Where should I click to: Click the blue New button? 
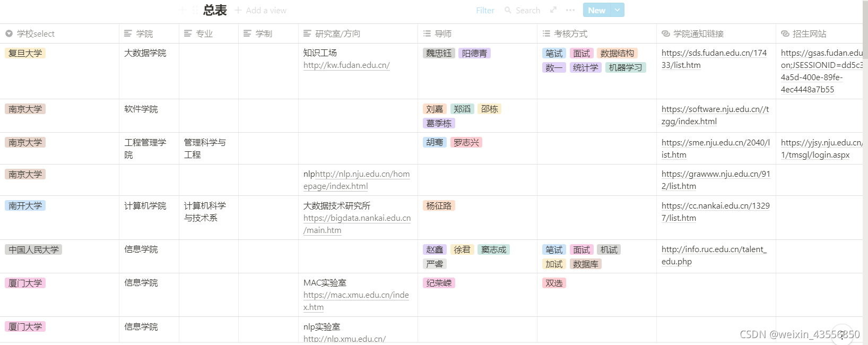[596, 10]
